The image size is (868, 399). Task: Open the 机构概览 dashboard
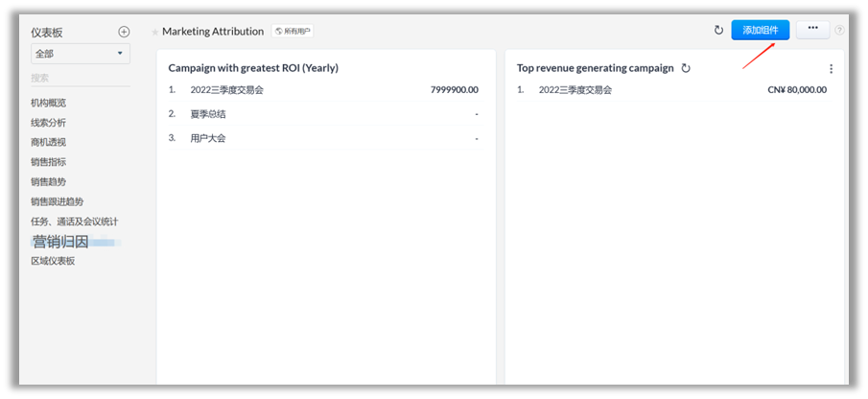tap(48, 103)
